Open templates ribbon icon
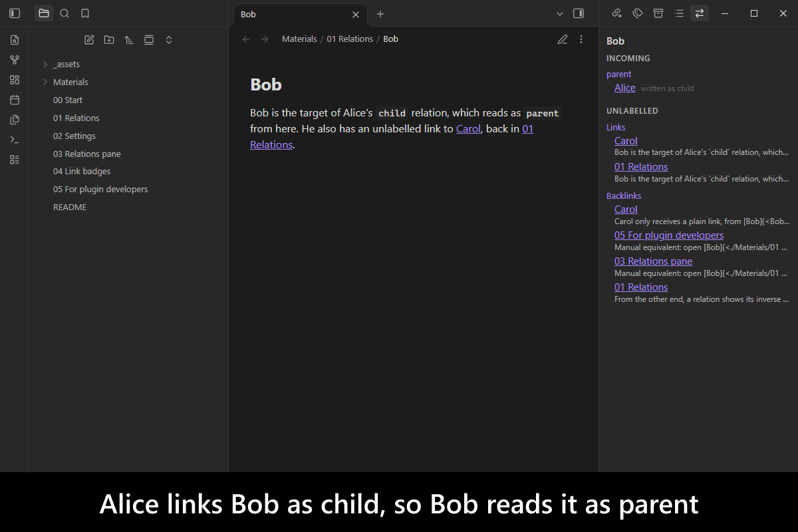Screen dimensions: 798x532 coord(15,120)
